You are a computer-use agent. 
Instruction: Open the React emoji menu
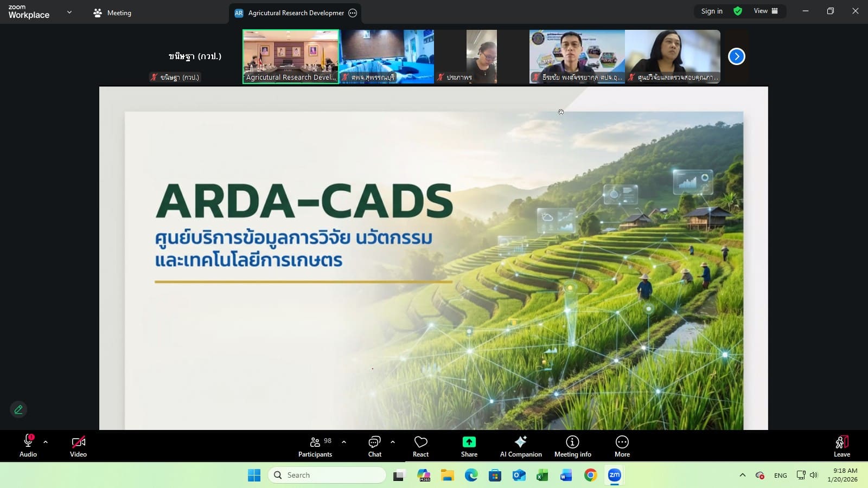tap(420, 446)
